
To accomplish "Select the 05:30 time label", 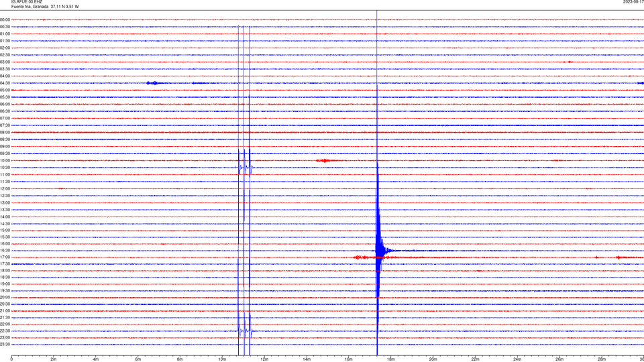I will [5, 97].
